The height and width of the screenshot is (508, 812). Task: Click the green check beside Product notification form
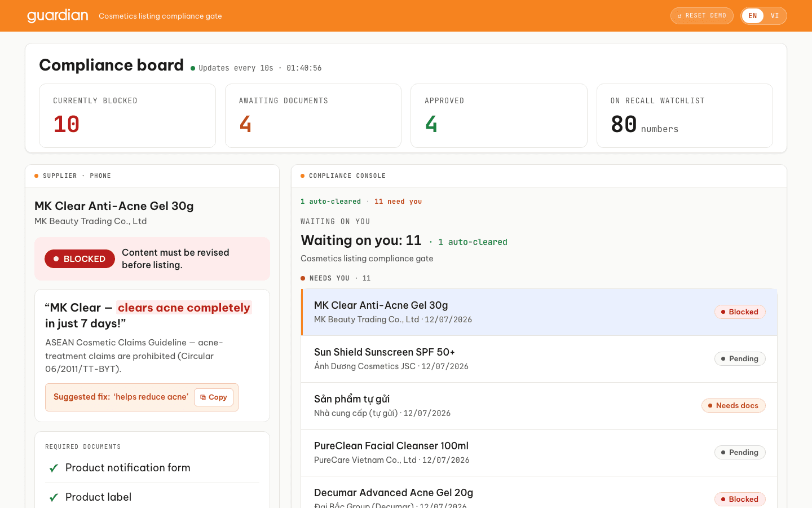[x=54, y=468]
